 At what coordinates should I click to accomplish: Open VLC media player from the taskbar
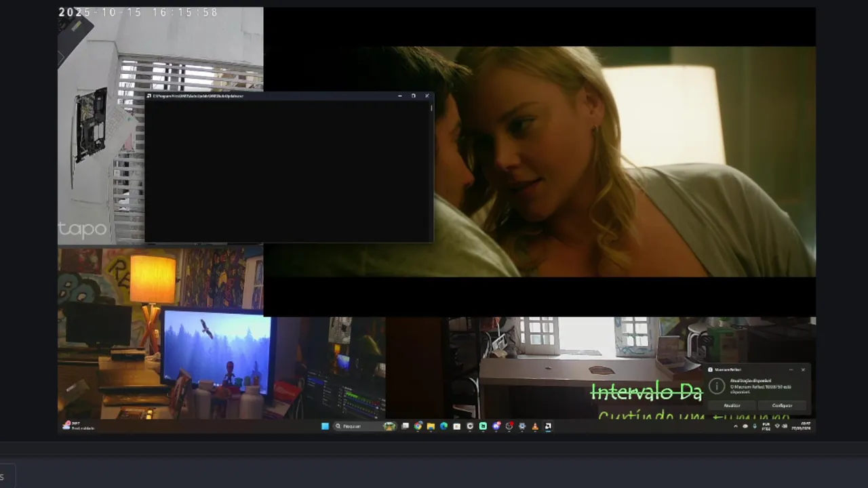coord(535,426)
